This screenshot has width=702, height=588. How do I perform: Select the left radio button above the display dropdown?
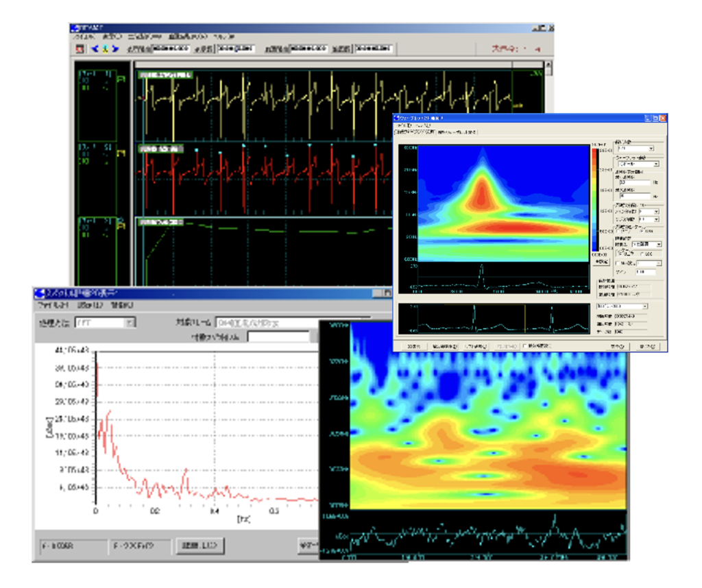[x=618, y=232]
